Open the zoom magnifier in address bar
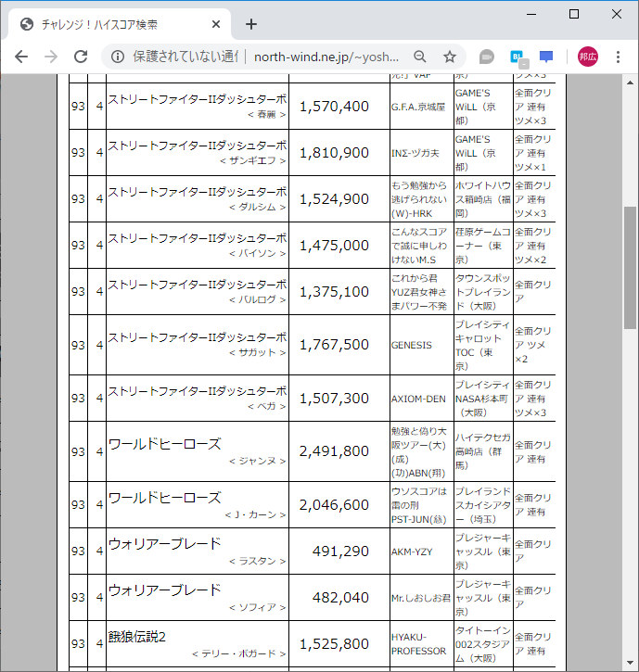Viewport: 639px width, 672px height. [420, 57]
